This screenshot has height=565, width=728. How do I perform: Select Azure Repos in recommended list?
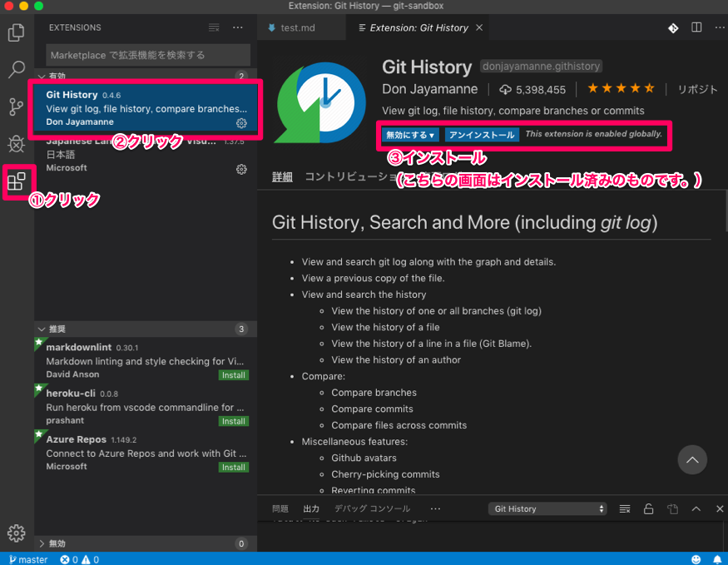[146, 452]
